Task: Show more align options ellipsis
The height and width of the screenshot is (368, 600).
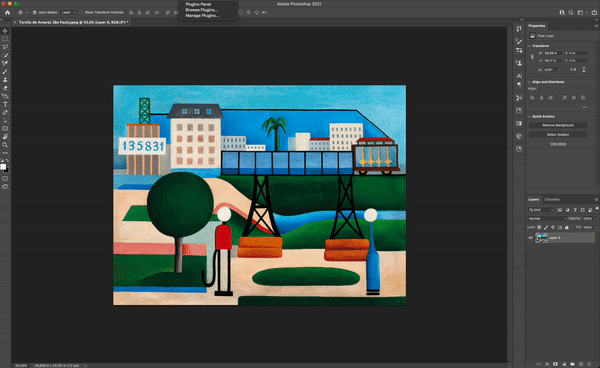Action: tap(584, 107)
